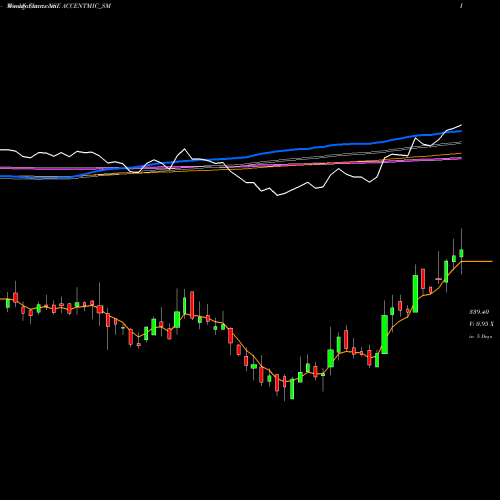Viewport: 500px width, 500px height.
Task: Click the end of the white indicator line
Action: click(461, 125)
